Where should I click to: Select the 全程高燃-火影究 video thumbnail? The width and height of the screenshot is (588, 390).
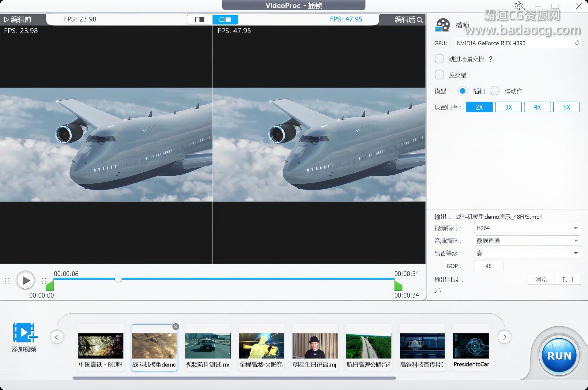pos(262,348)
